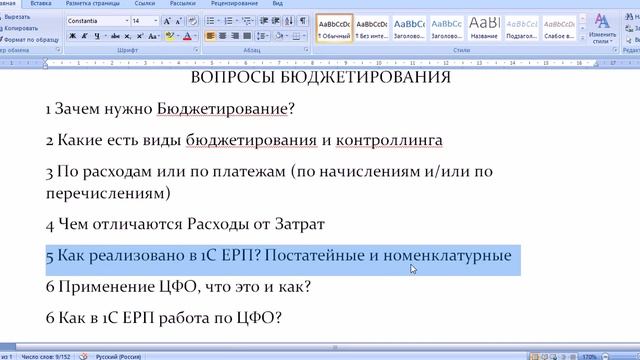Open the Ссылки ribbon tab
640x360 pixels.
pyautogui.click(x=145, y=3)
